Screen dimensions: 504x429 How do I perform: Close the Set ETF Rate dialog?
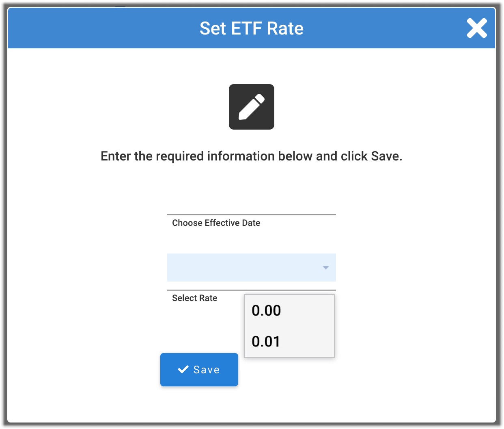point(476,28)
